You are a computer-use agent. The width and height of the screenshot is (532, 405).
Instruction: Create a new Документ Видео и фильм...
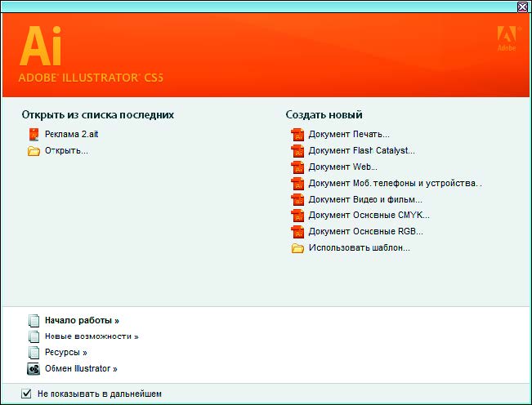(x=365, y=199)
